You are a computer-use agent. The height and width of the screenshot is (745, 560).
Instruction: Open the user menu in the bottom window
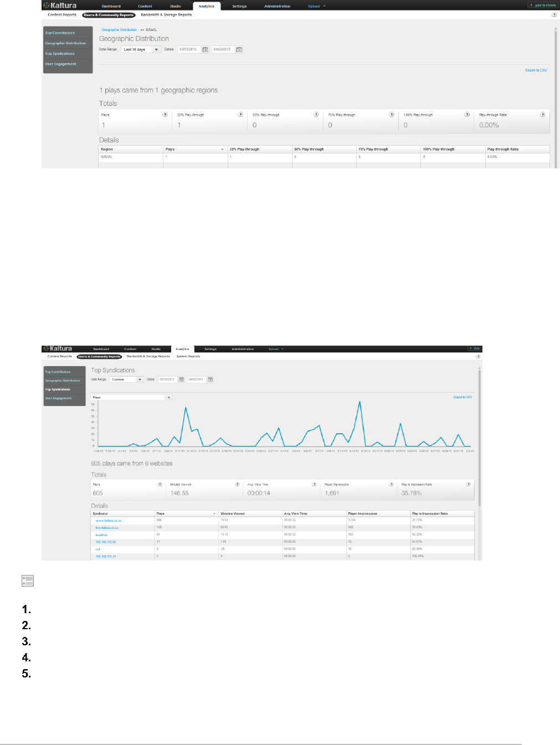475,348
